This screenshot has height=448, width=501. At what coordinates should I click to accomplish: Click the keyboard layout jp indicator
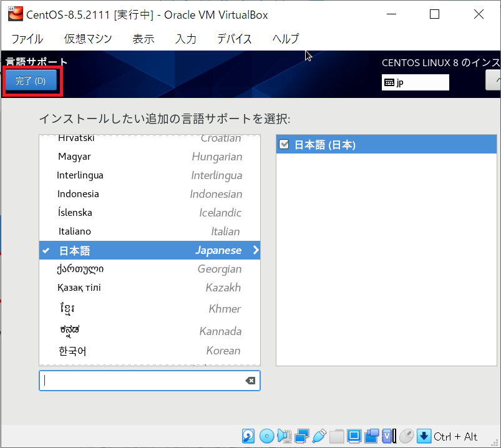click(x=415, y=82)
